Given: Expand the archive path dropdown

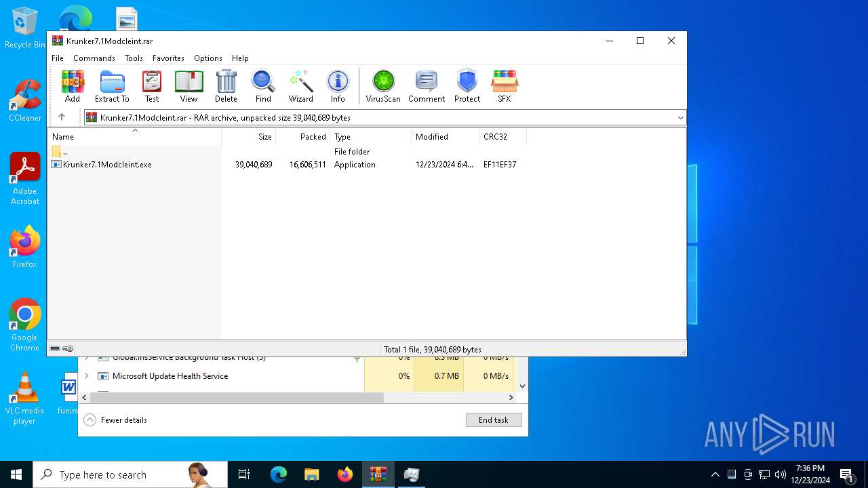Looking at the screenshot, I should tap(680, 118).
